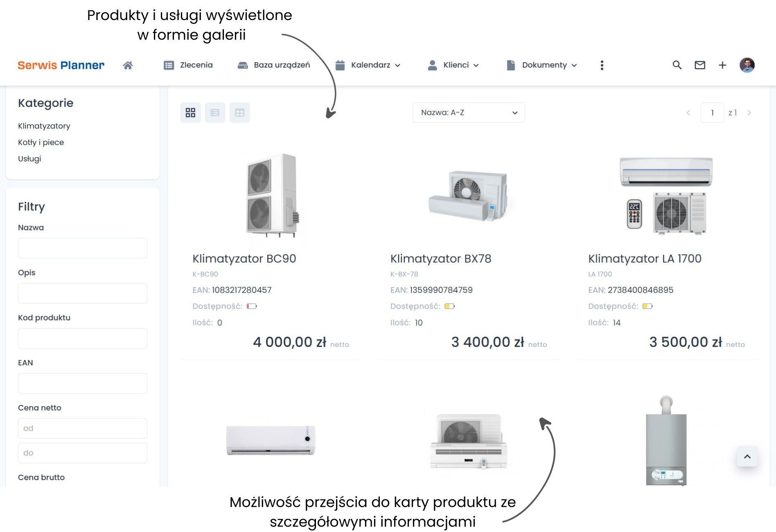The height and width of the screenshot is (532, 776).
Task: Open the search magnifier icon
Action: [677, 65]
